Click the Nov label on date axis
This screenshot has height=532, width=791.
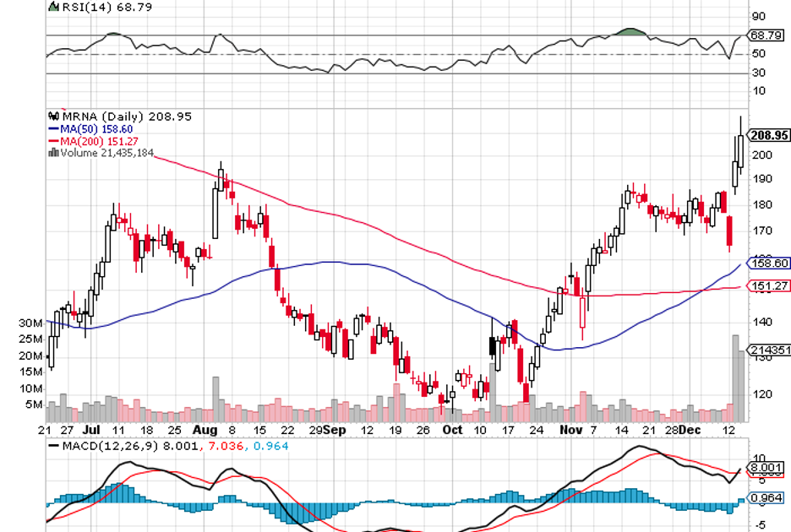[x=571, y=429]
